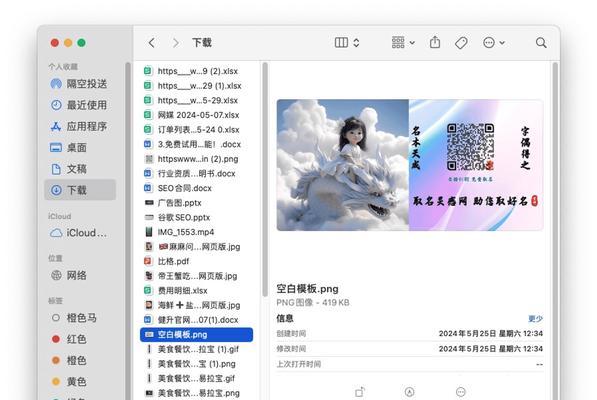Open 最近使用 in the sidebar
The width and height of the screenshot is (597, 400).
[80, 105]
